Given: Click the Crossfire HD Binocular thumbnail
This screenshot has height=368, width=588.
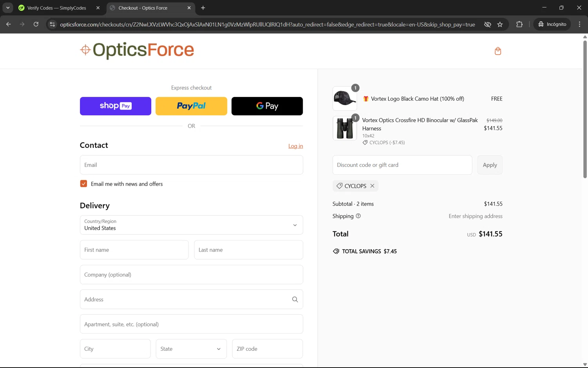Looking at the screenshot, I should point(345,128).
